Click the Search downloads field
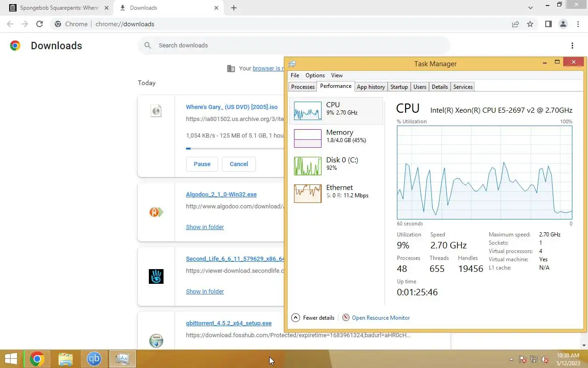The width and height of the screenshot is (588, 368). tap(294, 46)
